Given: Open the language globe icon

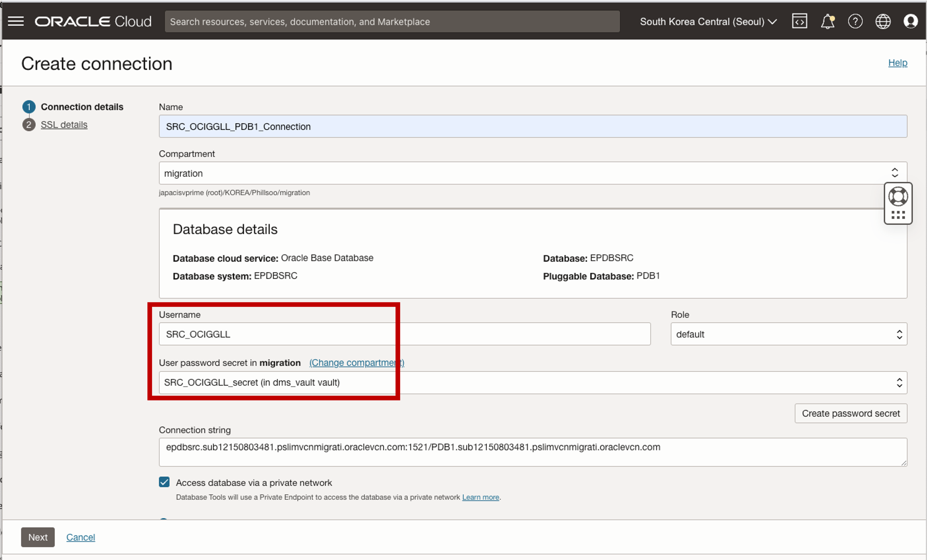Looking at the screenshot, I should tap(883, 21).
